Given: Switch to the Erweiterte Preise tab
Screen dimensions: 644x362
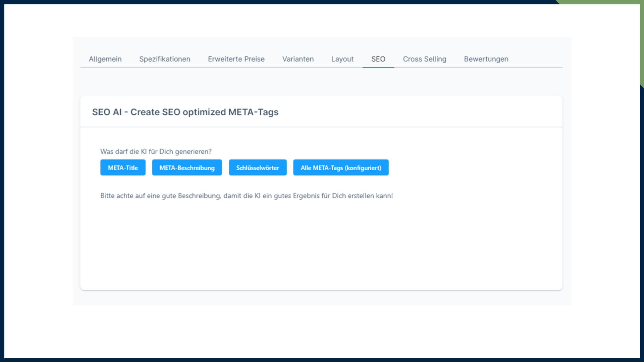Looking at the screenshot, I should (x=236, y=59).
